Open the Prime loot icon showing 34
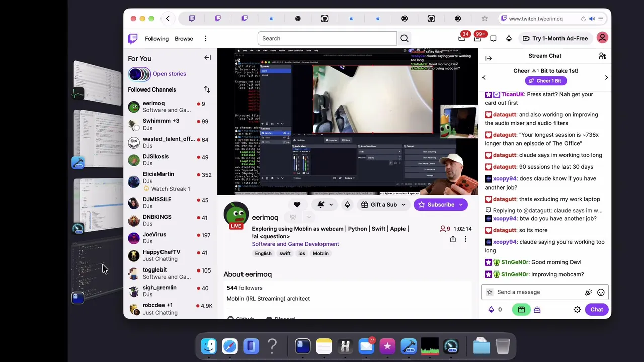 (x=462, y=38)
